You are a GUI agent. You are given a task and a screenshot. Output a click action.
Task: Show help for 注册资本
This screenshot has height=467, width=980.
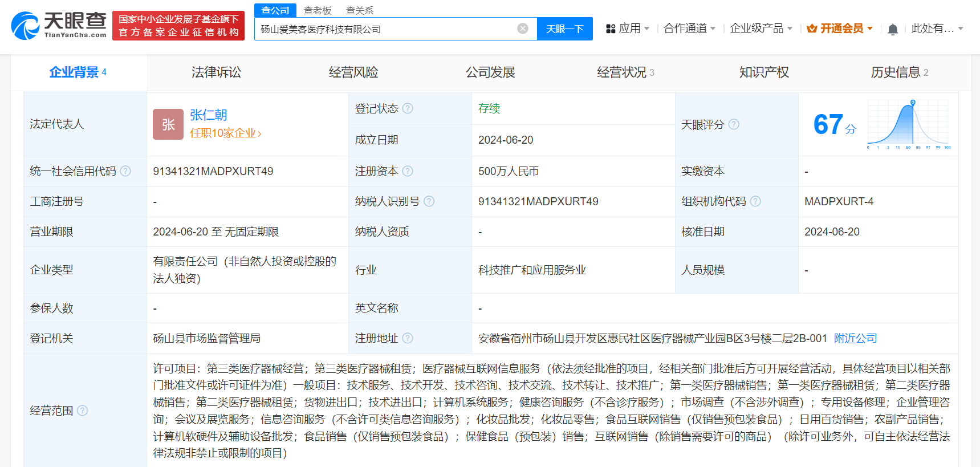[408, 171]
